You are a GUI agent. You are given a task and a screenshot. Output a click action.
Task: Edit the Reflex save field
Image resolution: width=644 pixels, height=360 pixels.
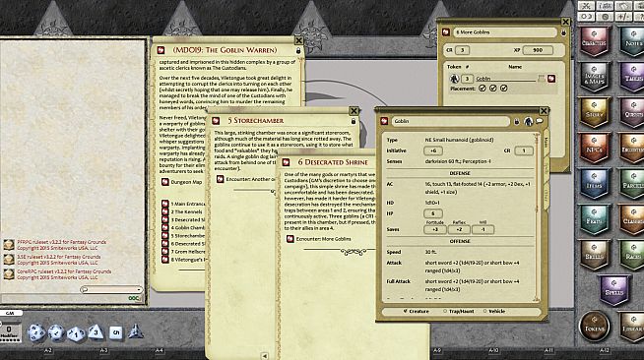point(459,229)
